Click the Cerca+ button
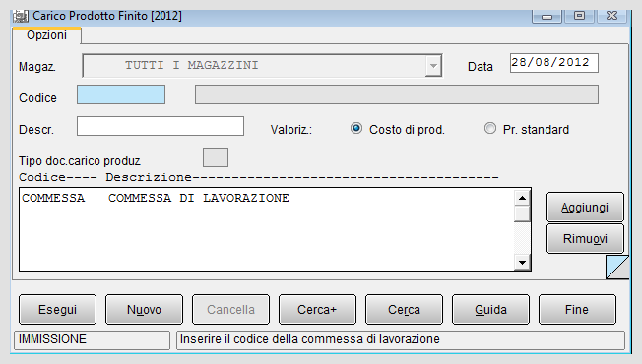Image resolution: width=642 pixels, height=364 pixels. click(317, 310)
